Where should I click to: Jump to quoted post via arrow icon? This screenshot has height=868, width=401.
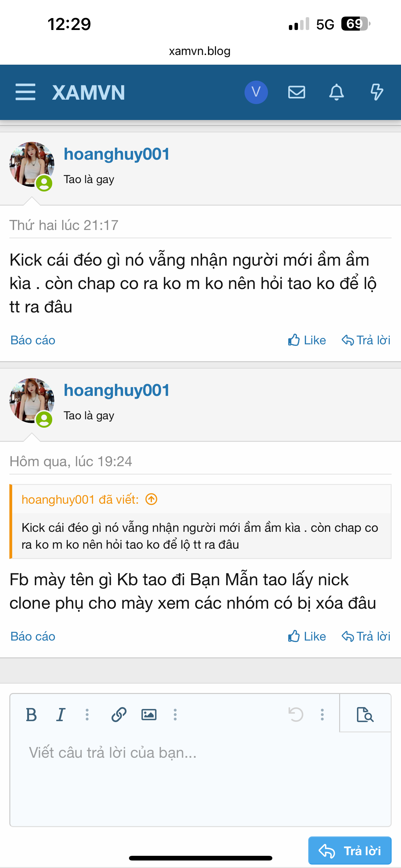click(x=151, y=499)
